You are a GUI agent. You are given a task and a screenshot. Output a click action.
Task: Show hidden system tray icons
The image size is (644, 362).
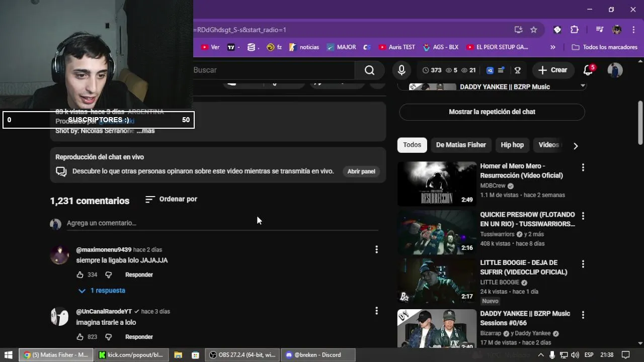pos(541,355)
